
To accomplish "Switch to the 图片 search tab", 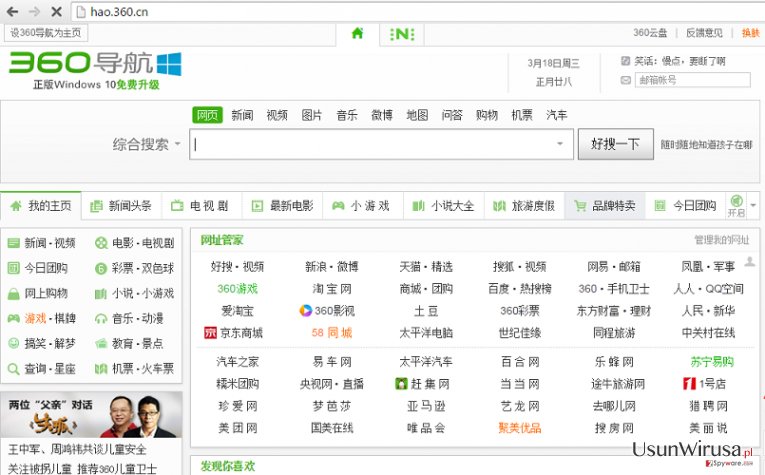I will [x=312, y=115].
